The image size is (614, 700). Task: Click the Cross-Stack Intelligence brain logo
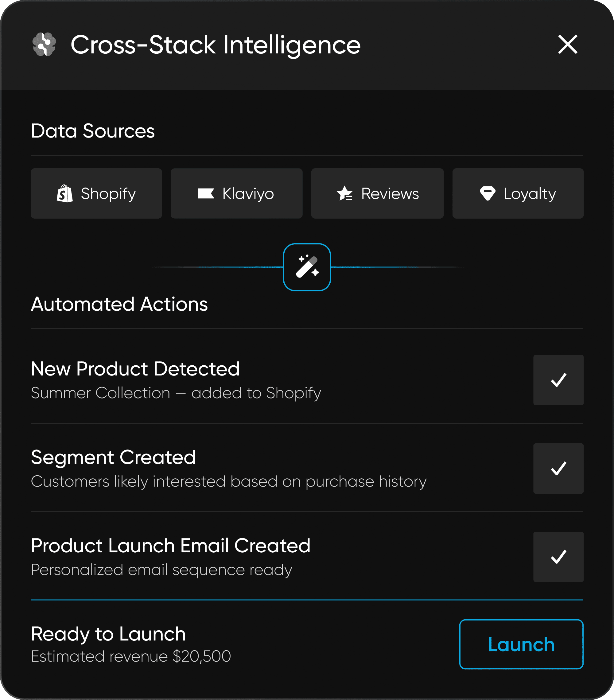point(44,44)
